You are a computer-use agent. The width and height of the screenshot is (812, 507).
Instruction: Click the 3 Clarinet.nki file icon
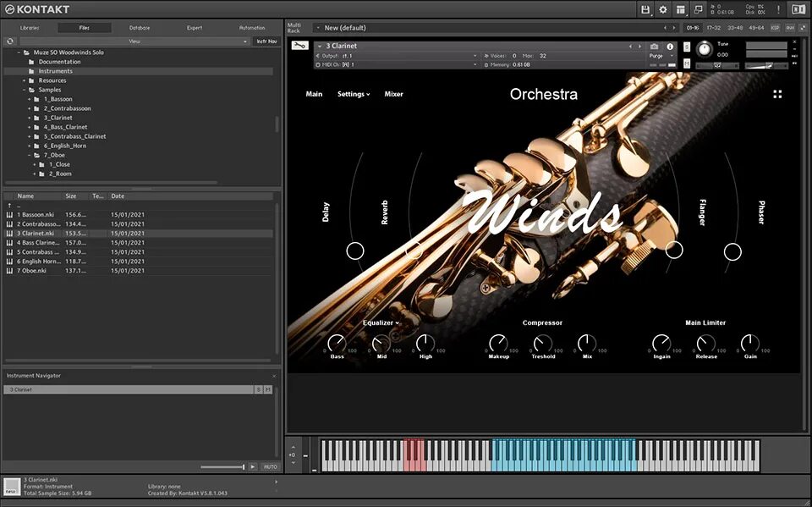(x=9, y=234)
